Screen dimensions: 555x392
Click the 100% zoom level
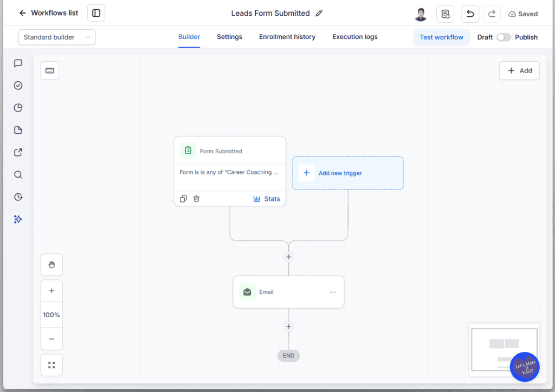coord(51,315)
